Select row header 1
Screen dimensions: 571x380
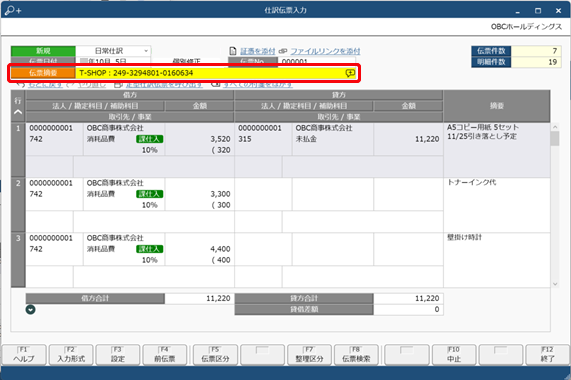18,150
